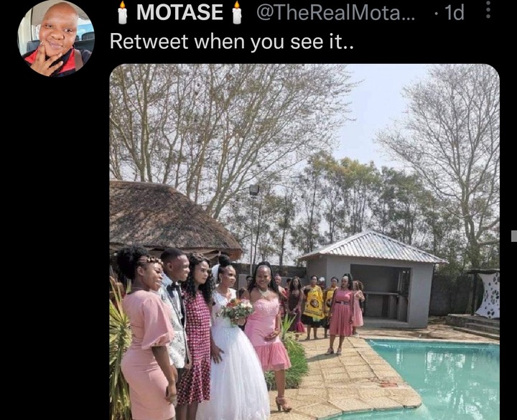Open the 1d tweet timestamp
The height and width of the screenshot is (420, 517).
(x=454, y=12)
